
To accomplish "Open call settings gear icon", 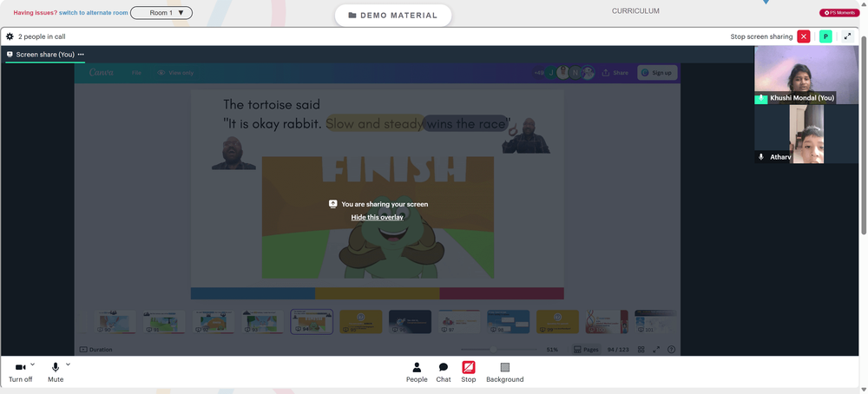I will click(10, 36).
